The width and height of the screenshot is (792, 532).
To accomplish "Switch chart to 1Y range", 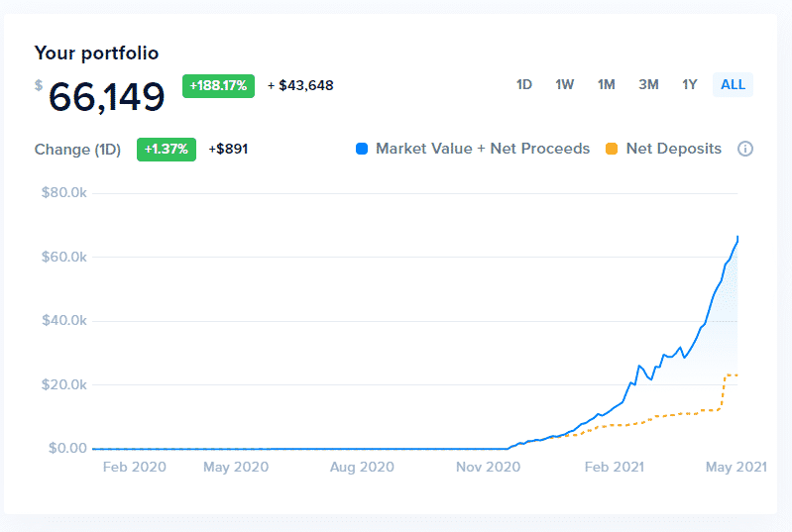I will click(x=690, y=84).
